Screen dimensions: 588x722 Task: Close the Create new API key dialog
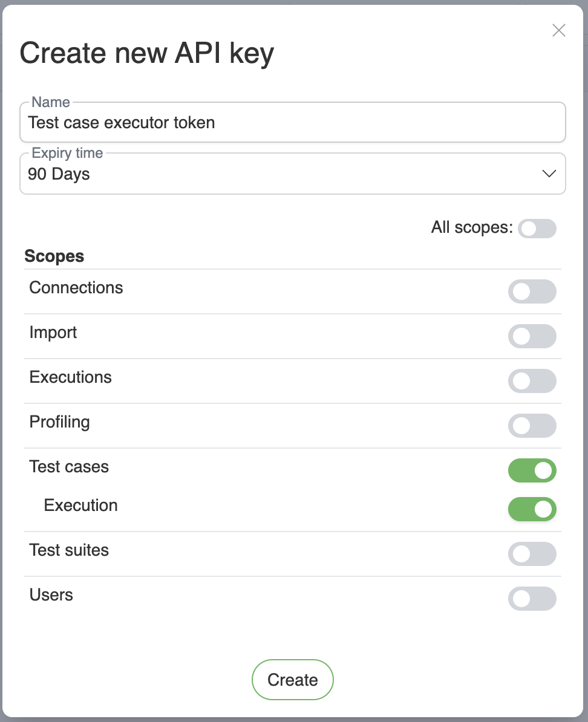pyautogui.click(x=559, y=30)
